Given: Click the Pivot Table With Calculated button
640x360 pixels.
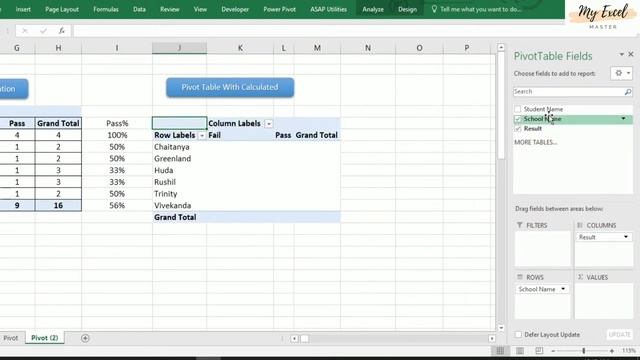Looking at the screenshot, I should [230, 87].
